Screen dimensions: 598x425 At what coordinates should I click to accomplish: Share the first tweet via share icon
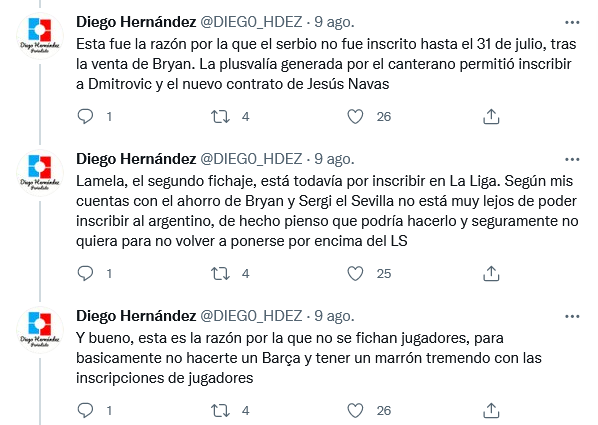click(x=491, y=116)
